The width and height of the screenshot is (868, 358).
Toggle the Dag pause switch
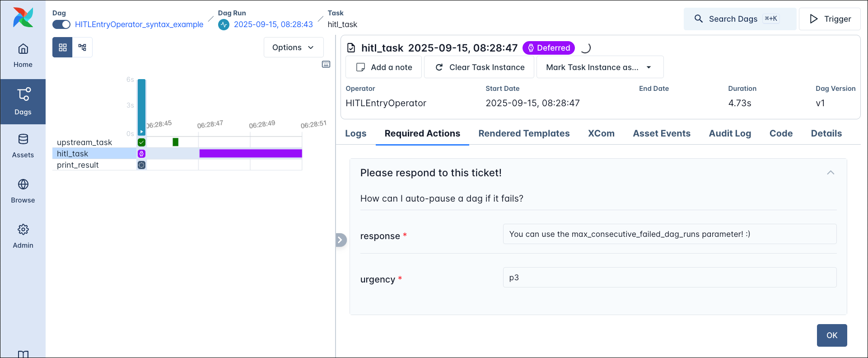(61, 24)
